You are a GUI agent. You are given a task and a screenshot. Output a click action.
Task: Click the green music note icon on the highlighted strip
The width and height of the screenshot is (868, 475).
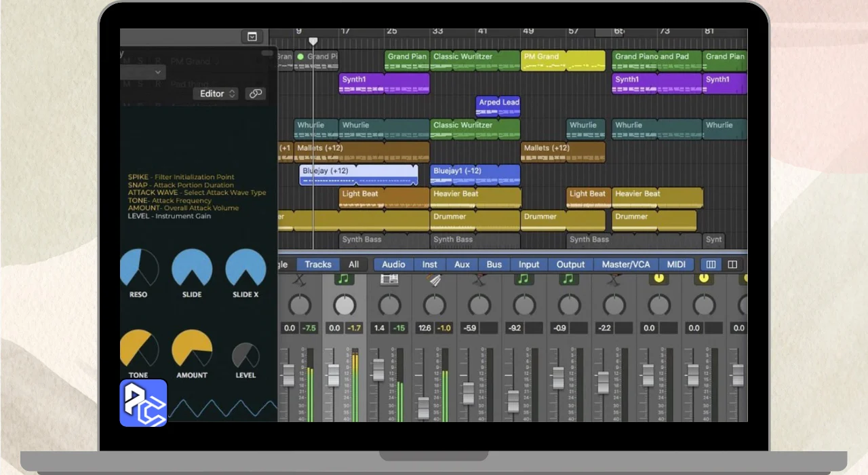point(344,279)
